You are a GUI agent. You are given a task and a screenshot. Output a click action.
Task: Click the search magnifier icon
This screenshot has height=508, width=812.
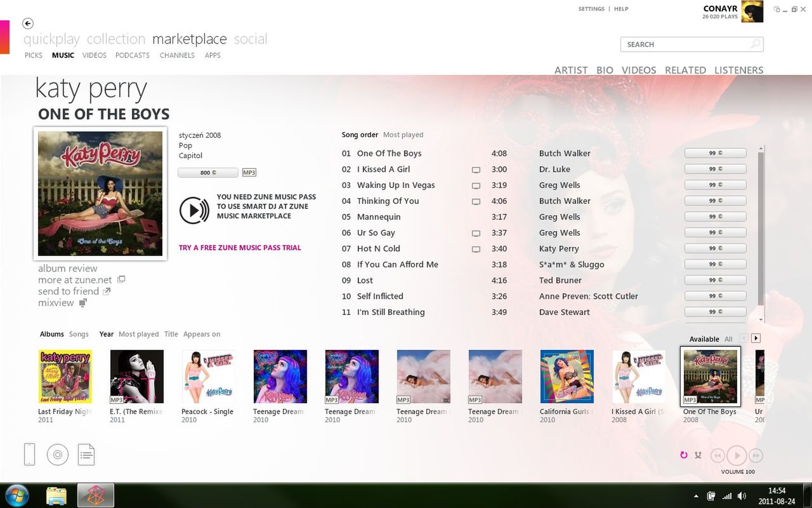click(755, 44)
